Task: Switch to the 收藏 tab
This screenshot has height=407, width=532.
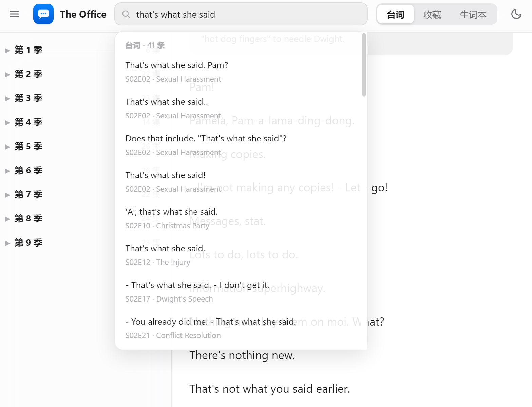Action: pyautogui.click(x=432, y=14)
